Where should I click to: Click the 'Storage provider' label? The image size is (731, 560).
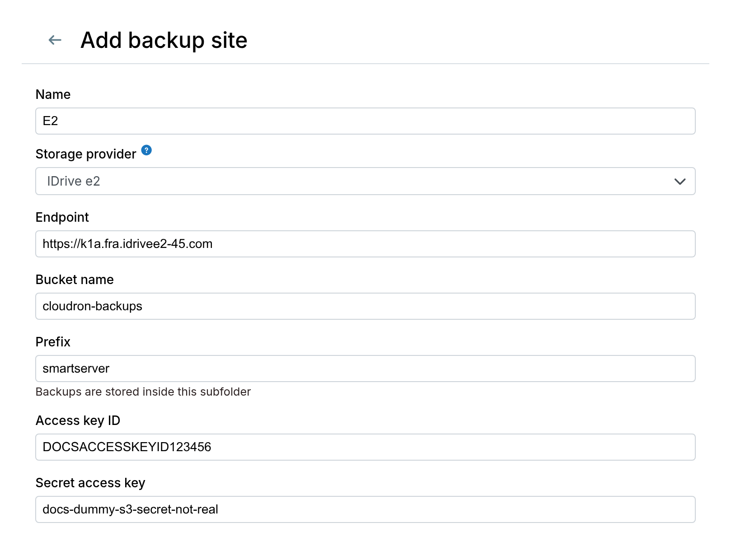[x=86, y=154]
